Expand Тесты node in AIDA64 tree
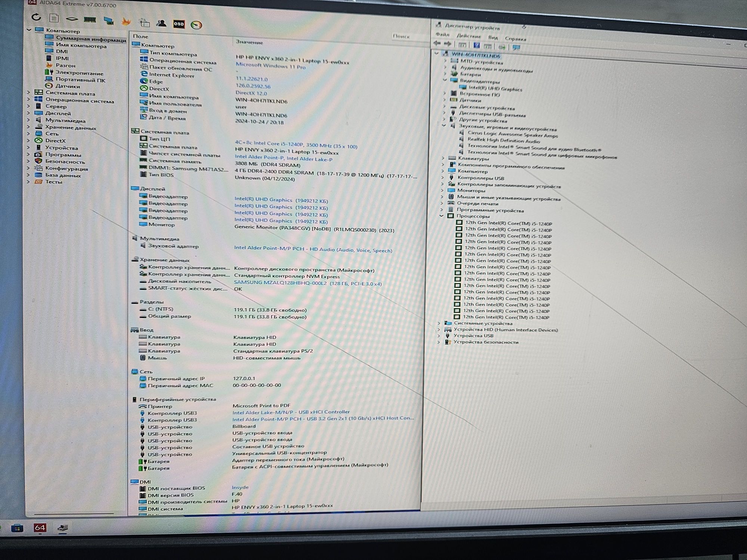 [x=28, y=182]
